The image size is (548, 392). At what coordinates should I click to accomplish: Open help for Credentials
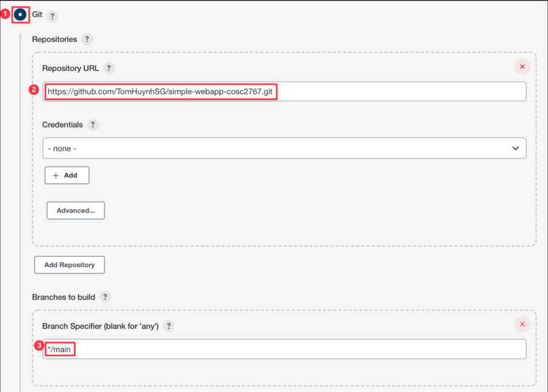coord(93,124)
